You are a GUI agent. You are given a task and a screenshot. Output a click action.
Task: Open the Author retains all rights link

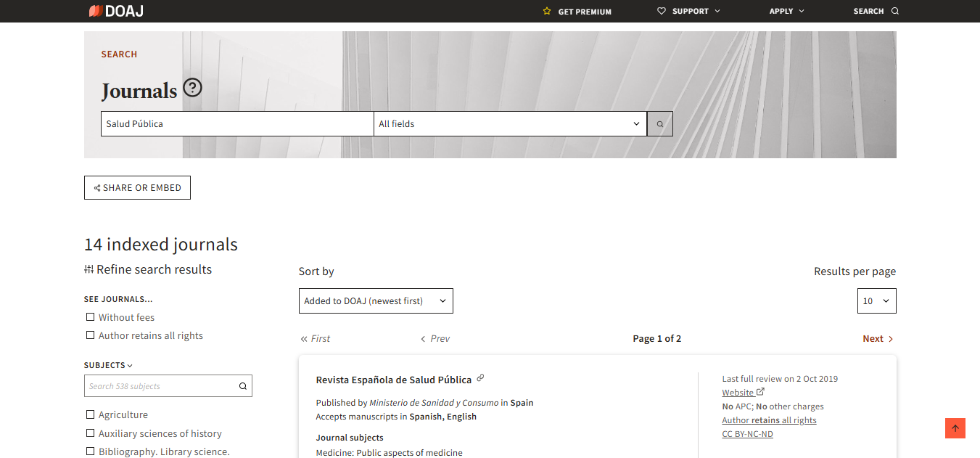coord(769,420)
